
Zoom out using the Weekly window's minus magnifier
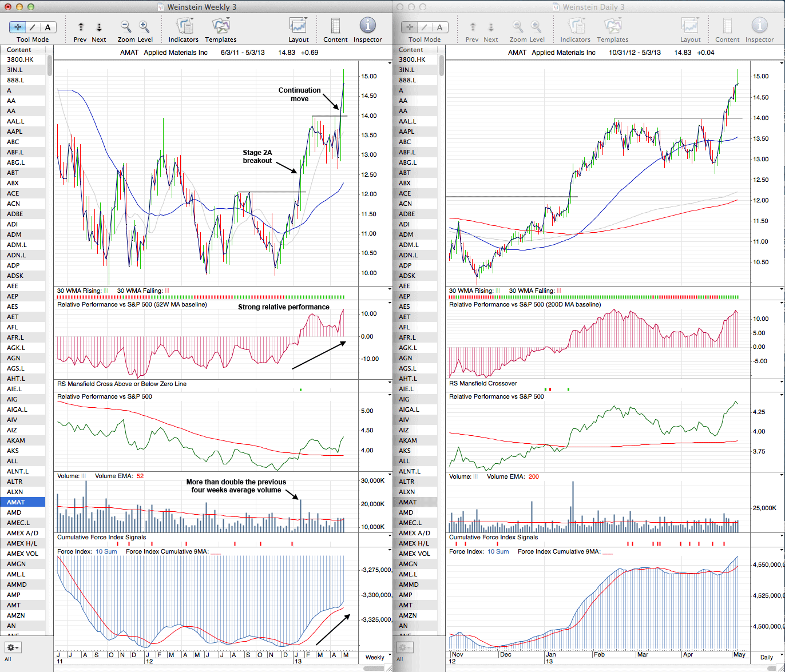point(126,27)
